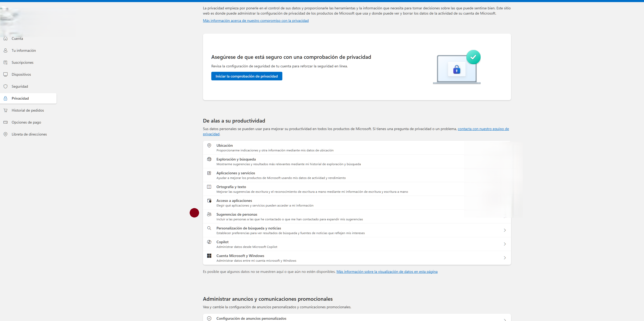The height and width of the screenshot is (321, 644).
Task: Expand Configuración de anuncios personalizados chevron
Action: click(x=505, y=319)
